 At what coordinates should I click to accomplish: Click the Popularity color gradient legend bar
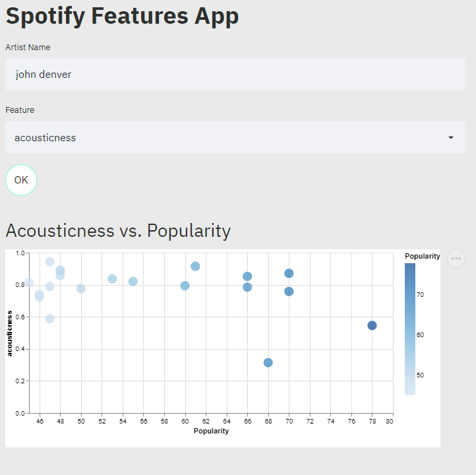coord(410,329)
